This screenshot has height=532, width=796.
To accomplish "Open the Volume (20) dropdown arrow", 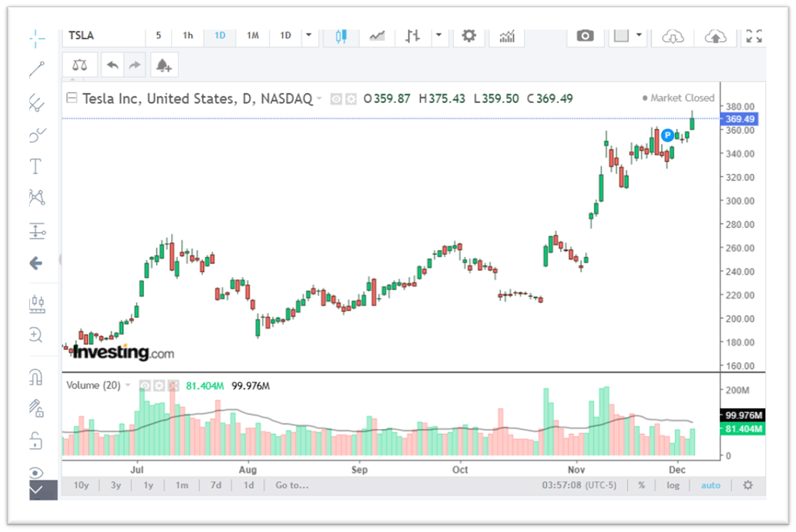I will [128, 385].
